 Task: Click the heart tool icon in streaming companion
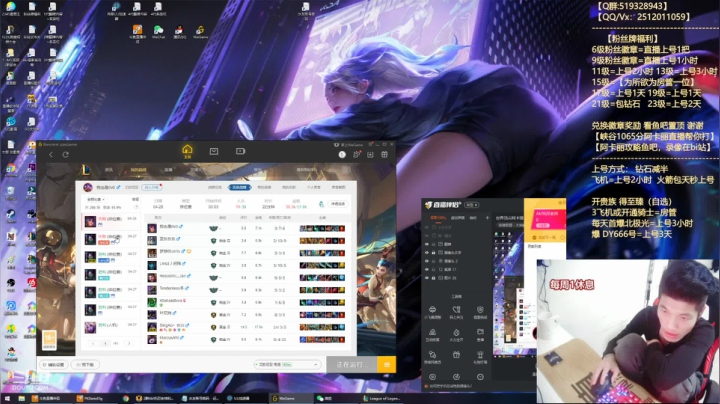click(456, 310)
